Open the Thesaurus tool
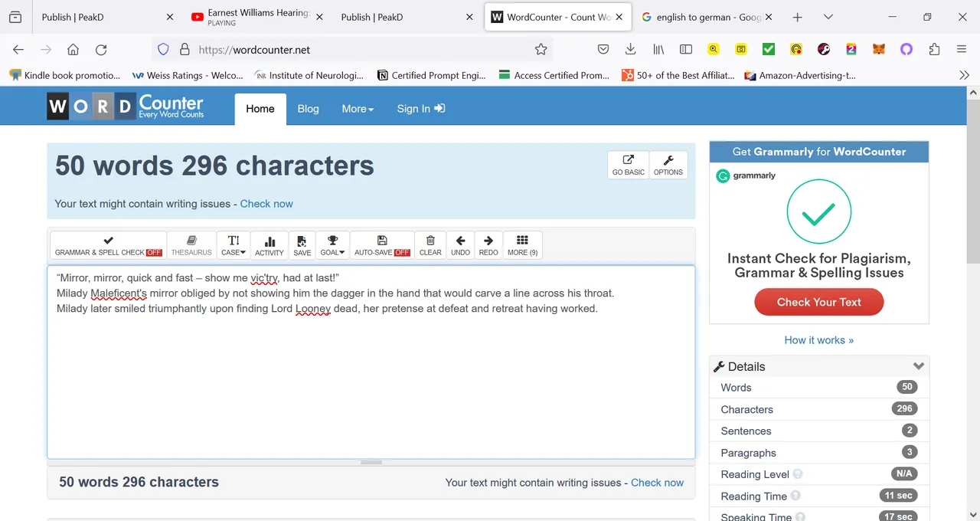 pos(191,245)
